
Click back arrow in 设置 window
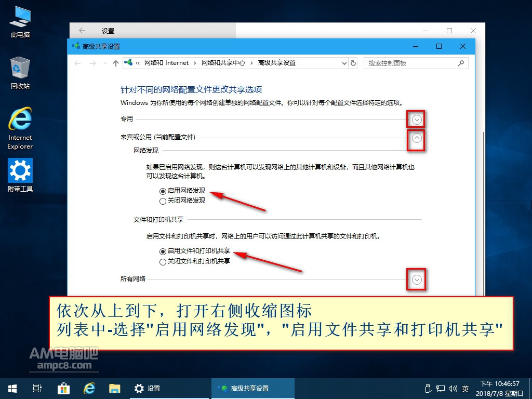82,31
